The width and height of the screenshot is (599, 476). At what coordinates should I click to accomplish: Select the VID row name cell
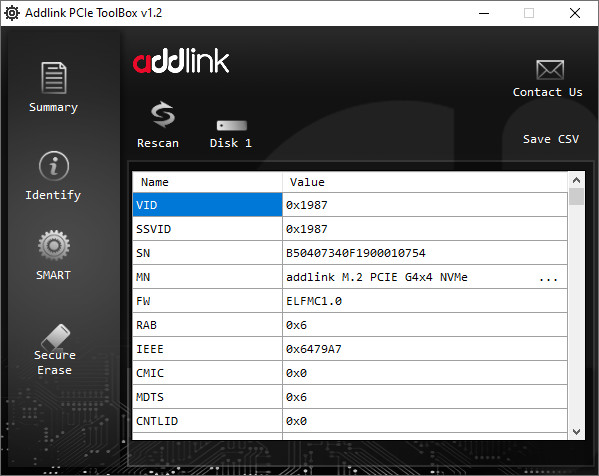coord(207,205)
